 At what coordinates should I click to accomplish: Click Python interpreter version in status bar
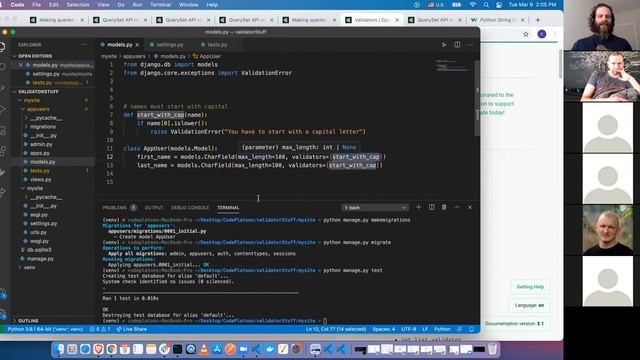click(45, 329)
